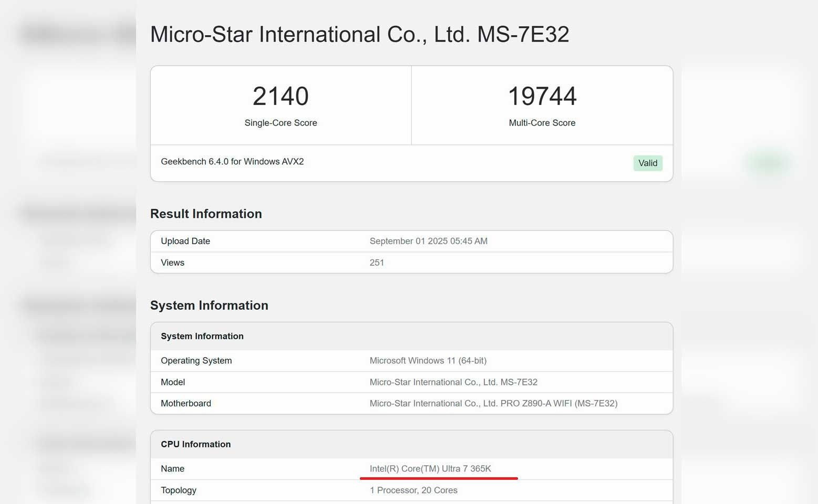Click the CPU Information table header
Image resolution: width=818 pixels, height=504 pixels.
pyautogui.click(x=195, y=444)
